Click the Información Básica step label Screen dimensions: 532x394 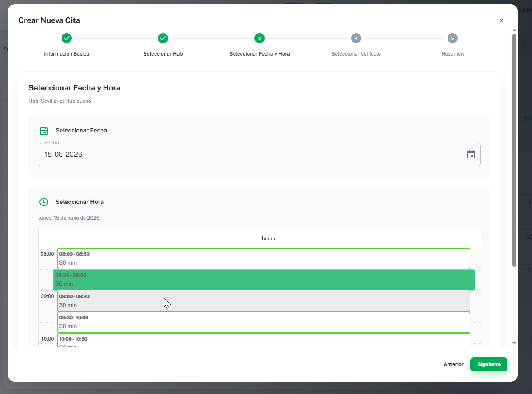(67, 54)
